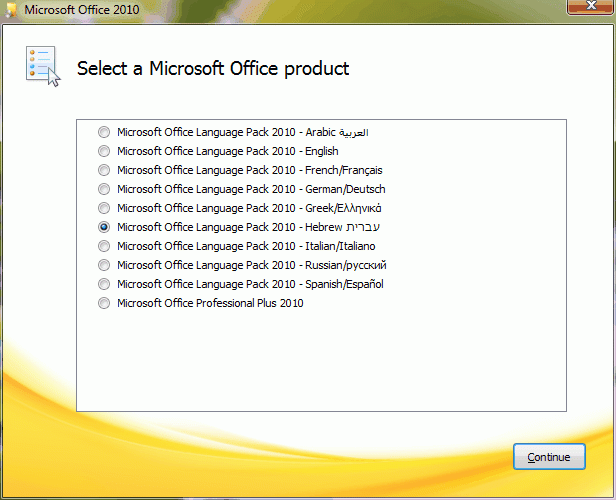The image size is (616, 500).
Task: Select the Italian/Italiano language pack radio button
Action: [104, 246]
